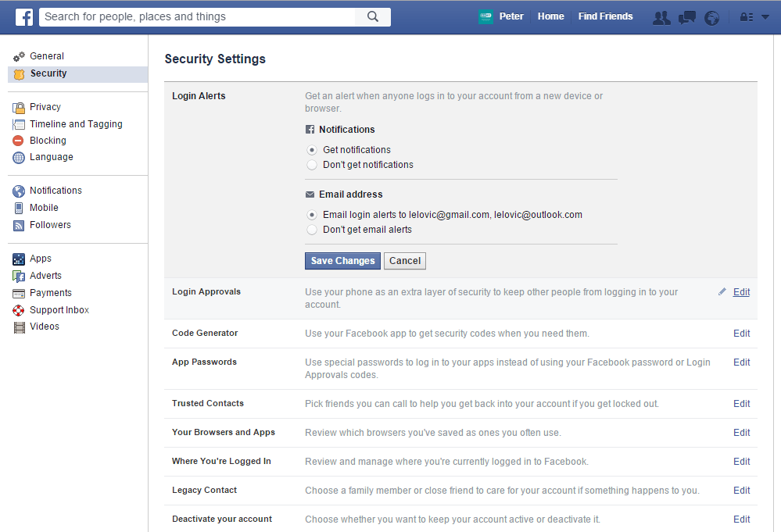Edit Where You're Logged In setting

[741, 462]
